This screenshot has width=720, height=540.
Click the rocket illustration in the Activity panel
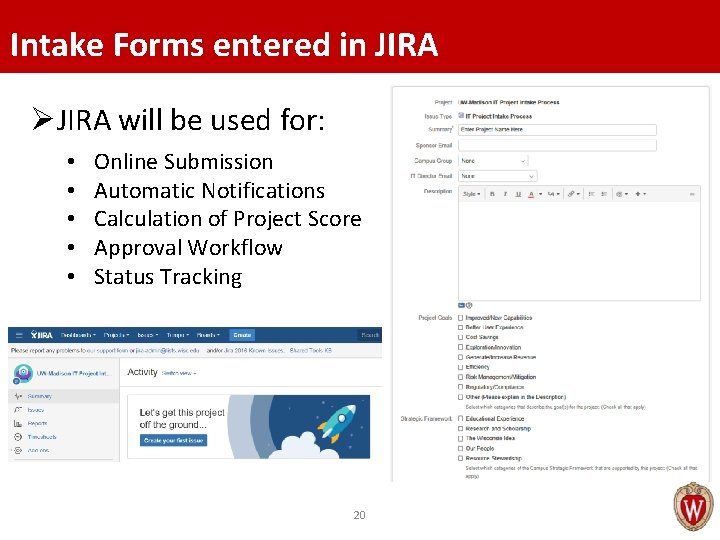click(x=339, y=421)
